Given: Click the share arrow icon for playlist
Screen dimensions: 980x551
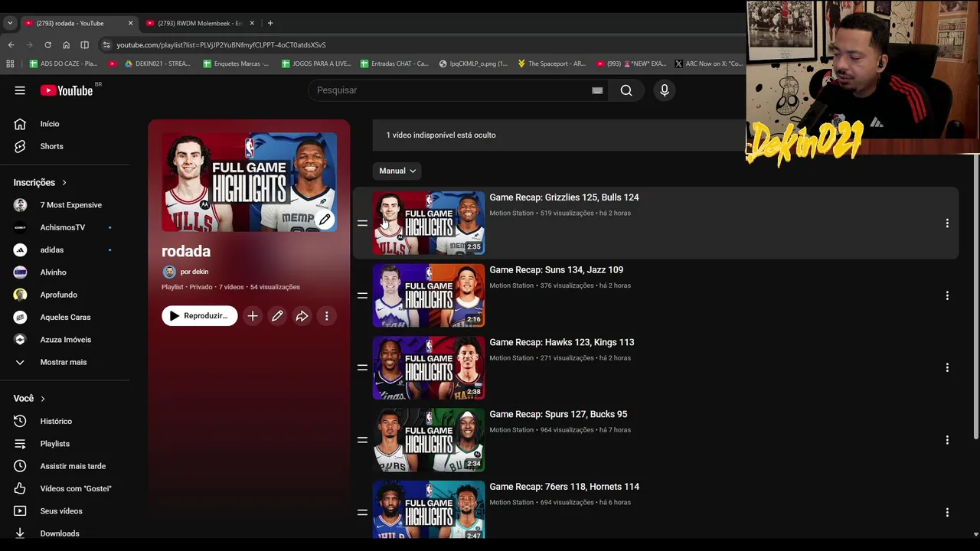Looking at the screenshot, I should [302, 315].
